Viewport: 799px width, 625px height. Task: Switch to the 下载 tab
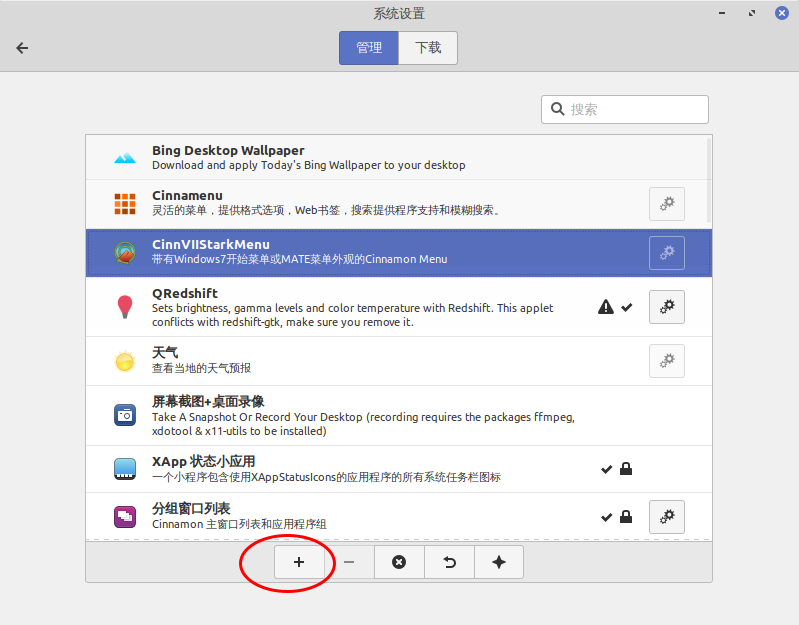(428, 48)
